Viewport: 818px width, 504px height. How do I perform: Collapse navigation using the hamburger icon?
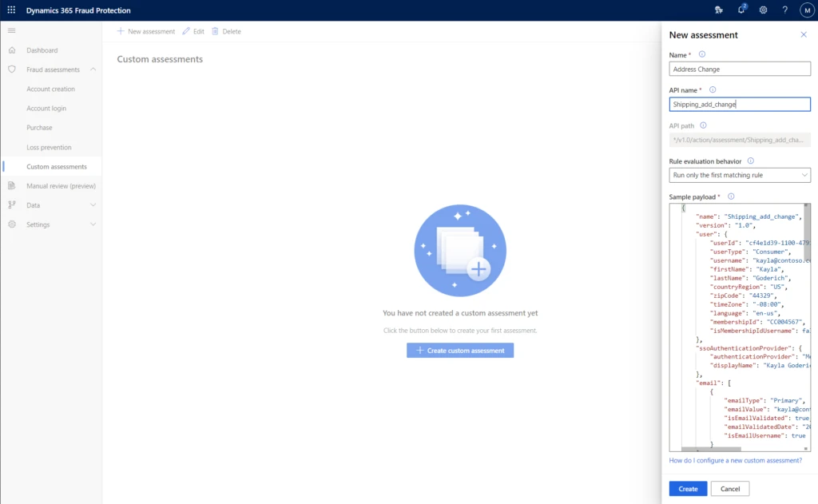click(x=11, y=30)
